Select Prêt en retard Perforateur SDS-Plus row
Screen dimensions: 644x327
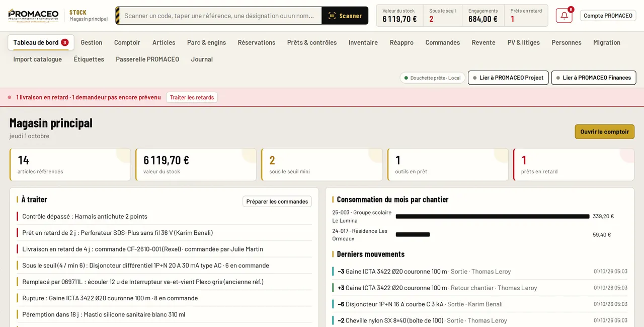tap(164, 233)
